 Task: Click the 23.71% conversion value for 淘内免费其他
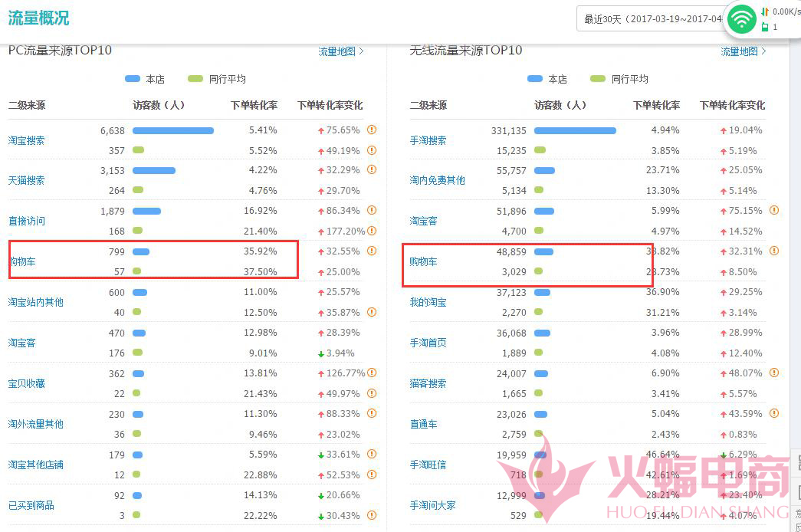point(662,170)
